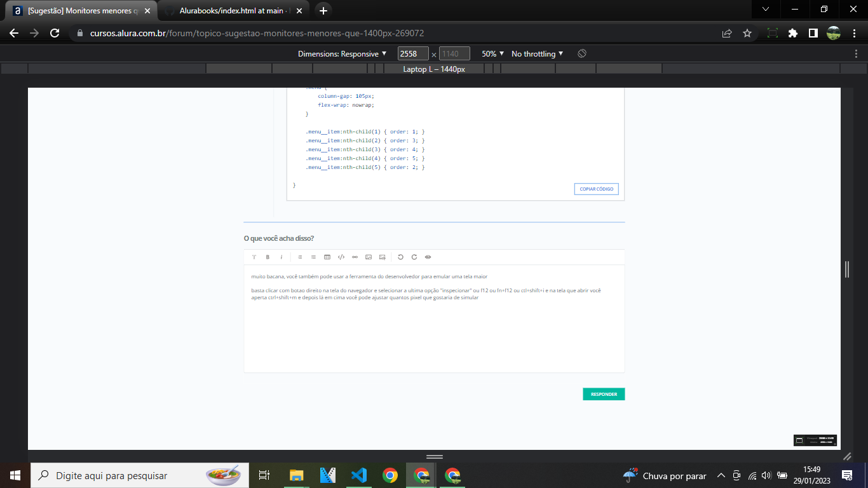Viewport: 868px width, 488px height.
Task: Insert a table in the editor
Action: (327, 257)
